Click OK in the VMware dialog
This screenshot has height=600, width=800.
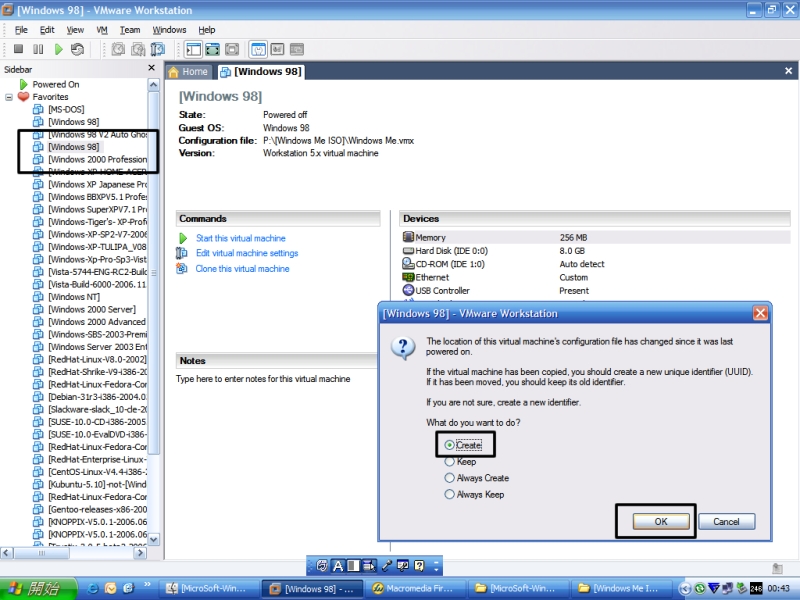pyautogui.click(x=661, y=521)
